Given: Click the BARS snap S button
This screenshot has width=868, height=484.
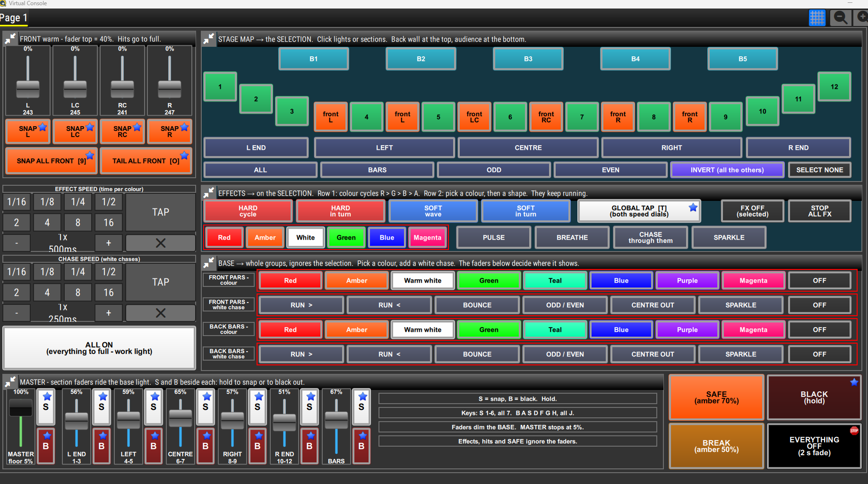Looking at the screenshot, I should click(361, 407).
